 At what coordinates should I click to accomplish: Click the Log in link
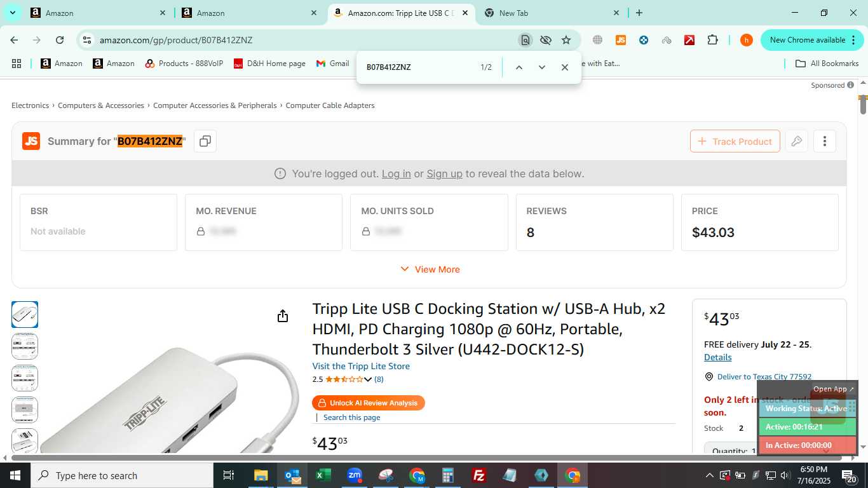click(x=396, y=173)
